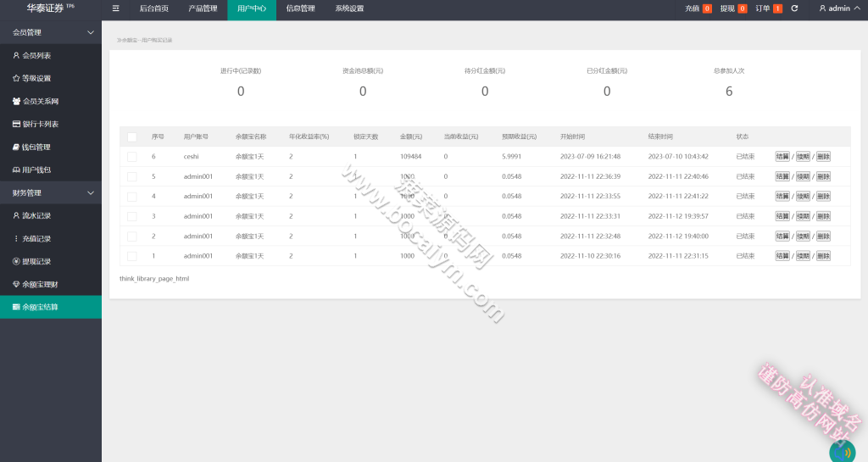Open 用户钱包 in the sidebar
868x462 pixels.
[51, 170]
